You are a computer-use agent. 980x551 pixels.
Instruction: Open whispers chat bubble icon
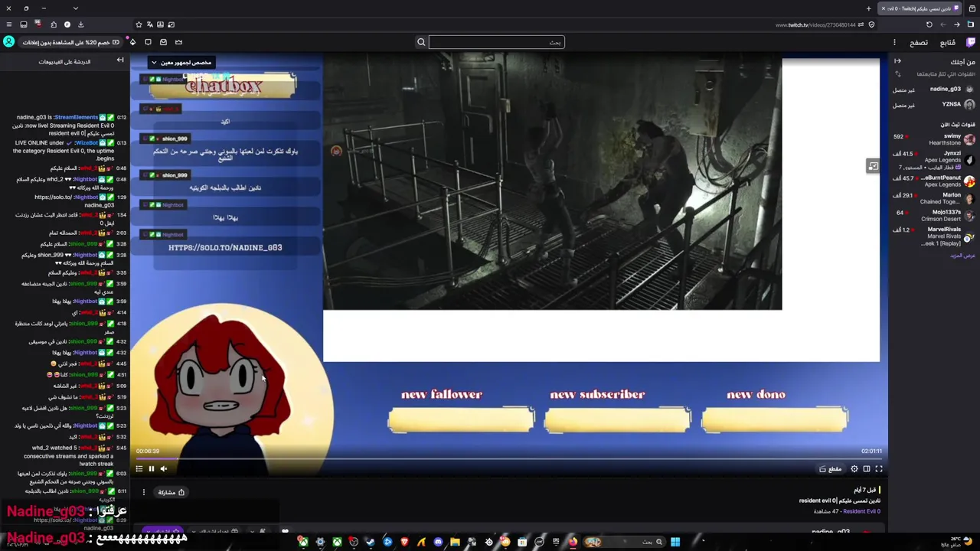148,42
